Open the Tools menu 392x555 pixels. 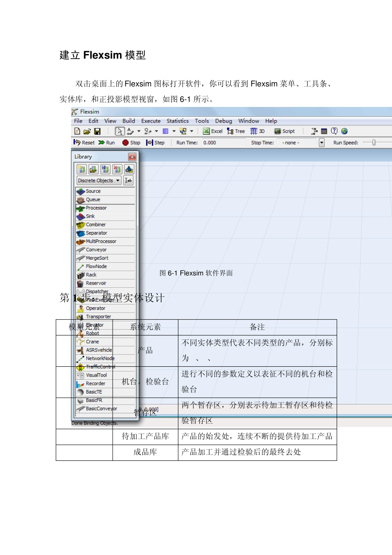[x=202, y=121]
